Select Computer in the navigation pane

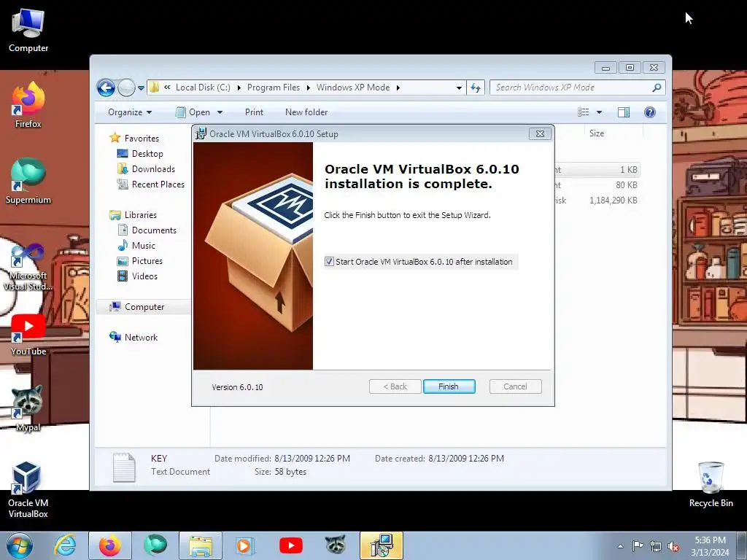point(144,307)
